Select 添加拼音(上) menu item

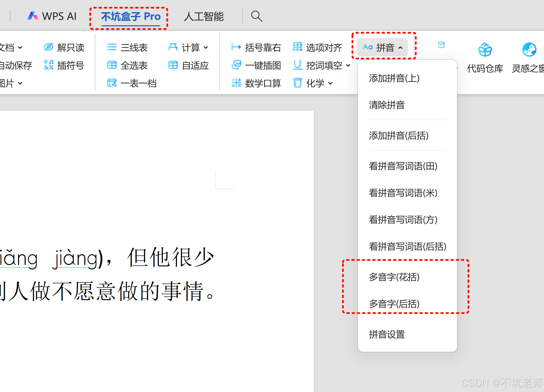(x=394, y=78)
